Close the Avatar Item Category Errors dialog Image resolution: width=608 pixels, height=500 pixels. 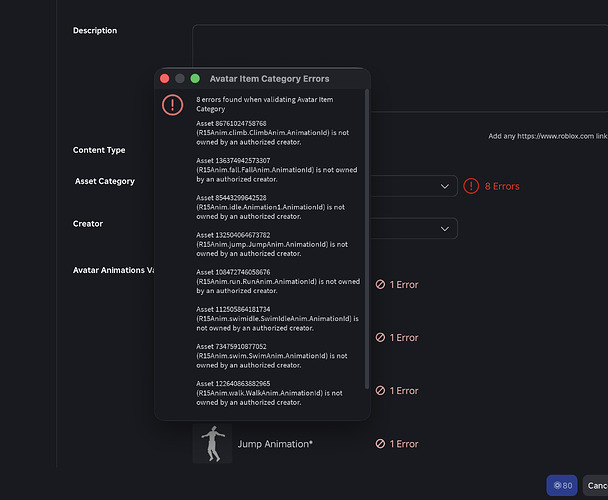click(164, 79)
